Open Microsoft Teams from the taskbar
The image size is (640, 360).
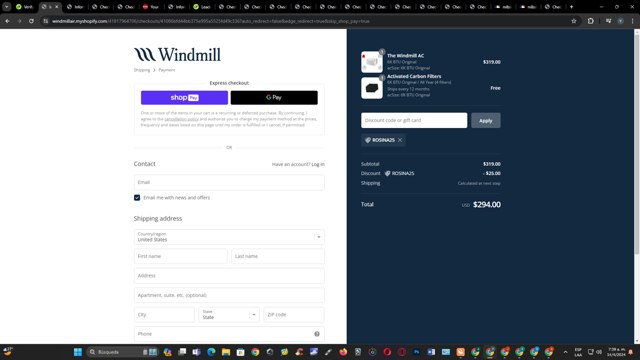point(196,352)
